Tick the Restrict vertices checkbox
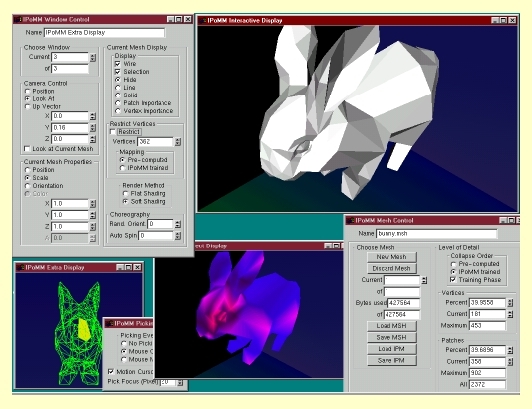This screenshot has width=532, height=409. [x=113, y=132]
